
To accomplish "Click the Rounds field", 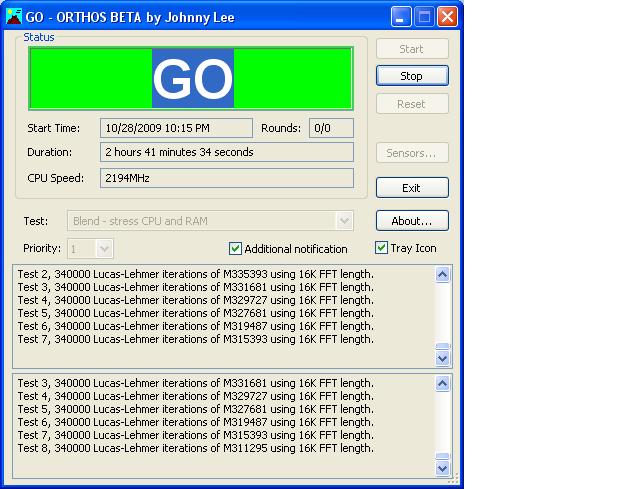I will tap(331, 128).
